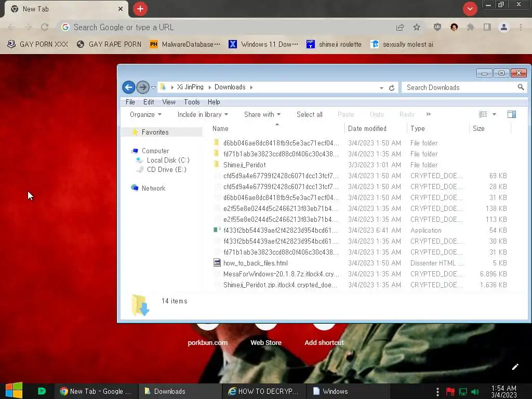
Task: Click the Xi JinPing breadcrumb segment
Action: (190, 87)
